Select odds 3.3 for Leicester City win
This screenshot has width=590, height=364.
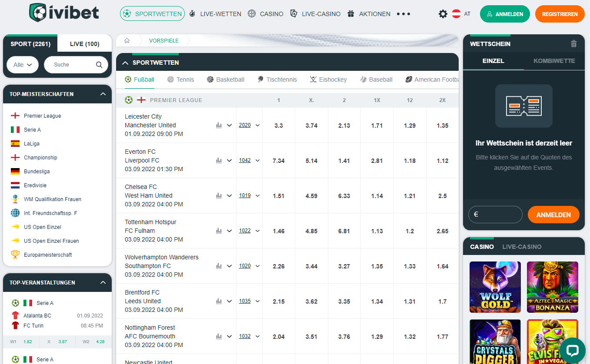[278, 125]
